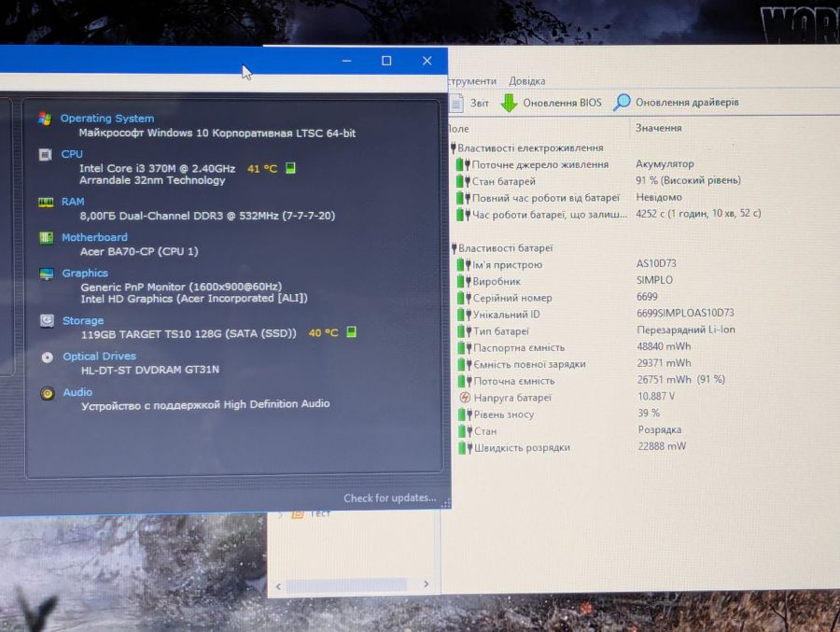The height and width of the screenshot is (632, 840).
Task: Click the CPU temperature indicator beside 41 °C
Action: (x=290, y=168)
